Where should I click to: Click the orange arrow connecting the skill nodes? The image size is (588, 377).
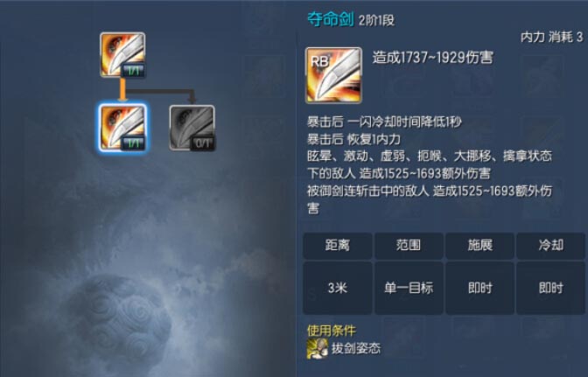pos(122,89)
